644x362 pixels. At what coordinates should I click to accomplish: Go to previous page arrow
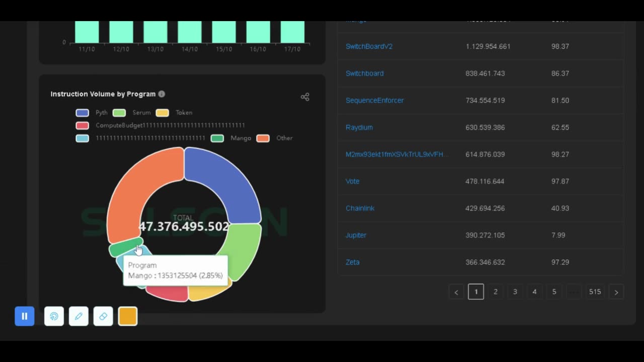[x=456, y=292]
